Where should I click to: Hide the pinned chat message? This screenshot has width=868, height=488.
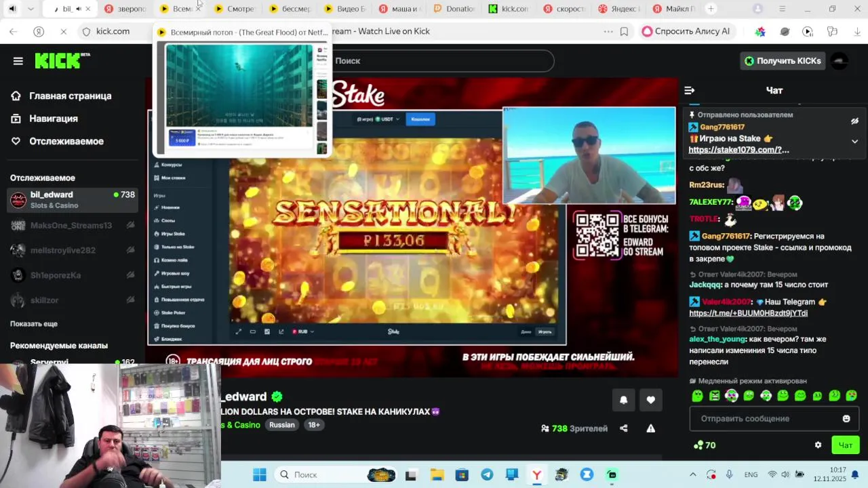[x=854, y=121]
